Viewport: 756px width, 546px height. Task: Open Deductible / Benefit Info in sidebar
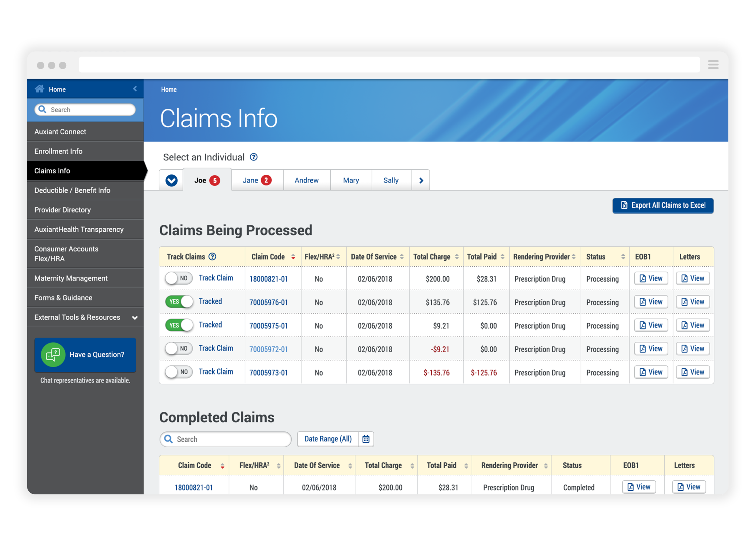(x=72, y=190)
